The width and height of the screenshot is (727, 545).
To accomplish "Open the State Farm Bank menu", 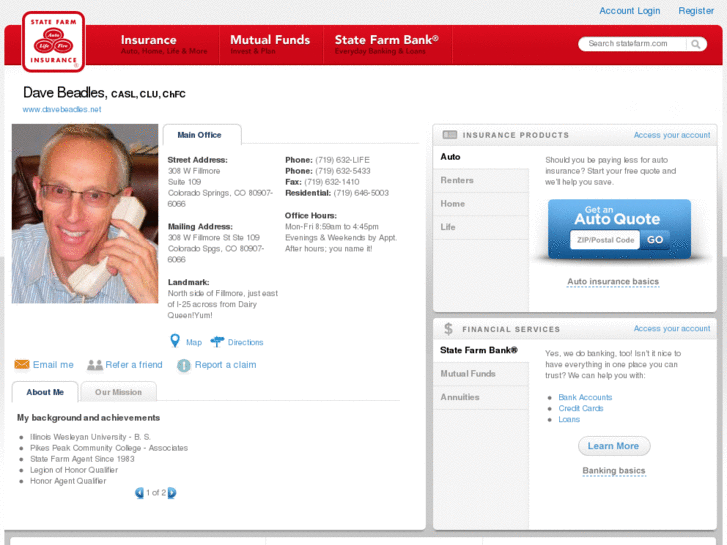I will [x=387, y=45].
